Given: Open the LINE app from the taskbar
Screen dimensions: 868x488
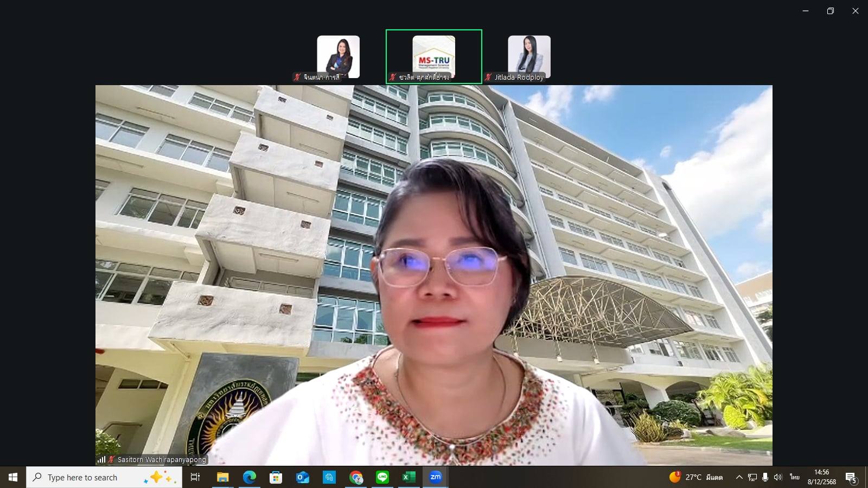Looking at the screenshot, I should click(x=382, y=477).
